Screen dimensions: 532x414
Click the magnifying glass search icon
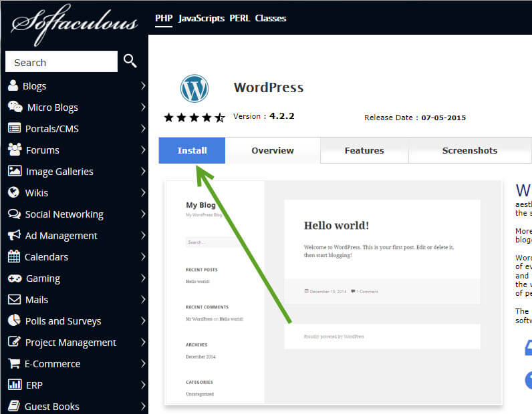tap(130, 61)
